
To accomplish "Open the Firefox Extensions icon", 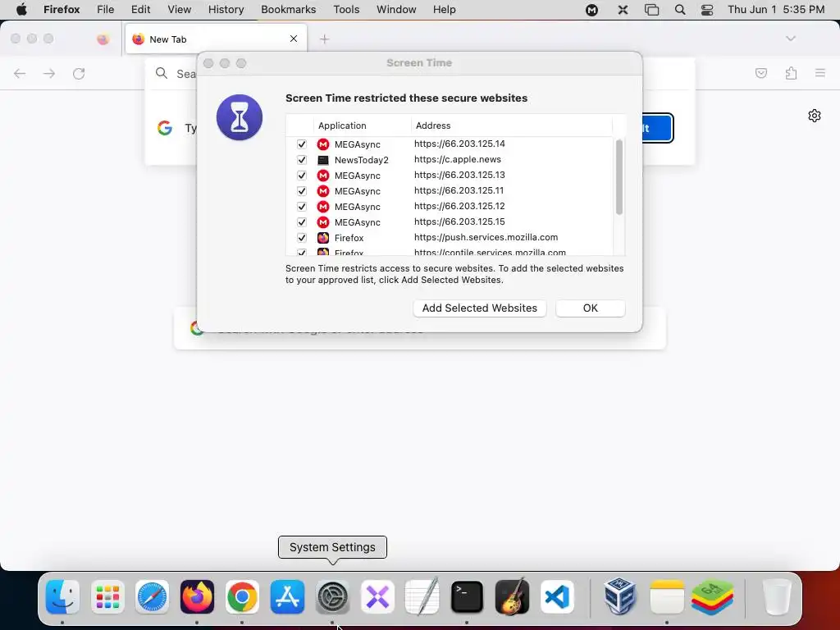I will (791, 73).
